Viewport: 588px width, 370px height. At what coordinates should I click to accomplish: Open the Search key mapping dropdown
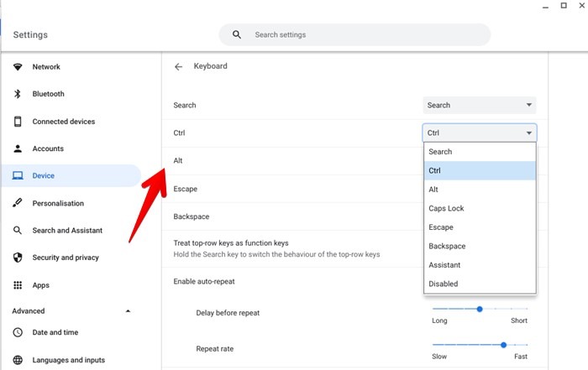pyautogui.click(x=480, y=105)
